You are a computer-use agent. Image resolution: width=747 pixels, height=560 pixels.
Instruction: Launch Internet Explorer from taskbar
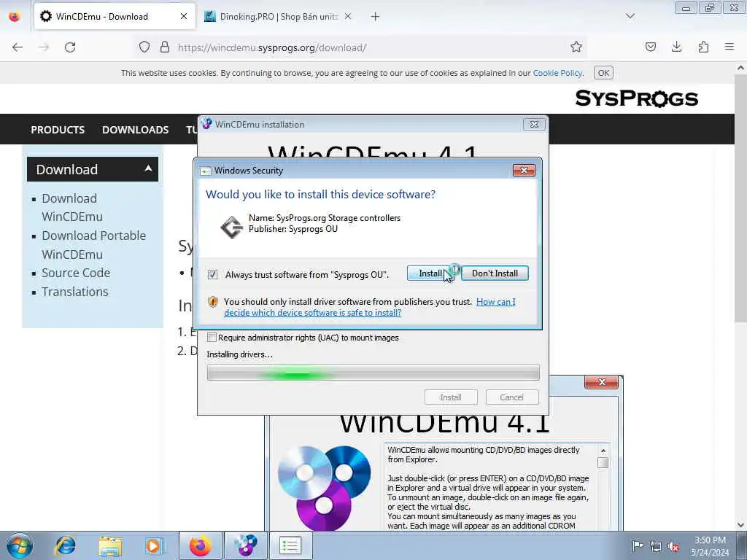[65, 545]
